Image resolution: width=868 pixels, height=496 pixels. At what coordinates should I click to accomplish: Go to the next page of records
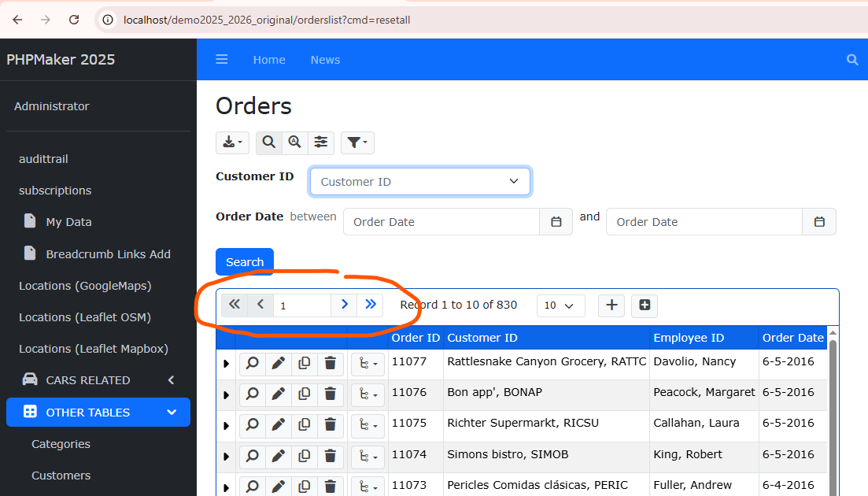[x=344, y=305]
